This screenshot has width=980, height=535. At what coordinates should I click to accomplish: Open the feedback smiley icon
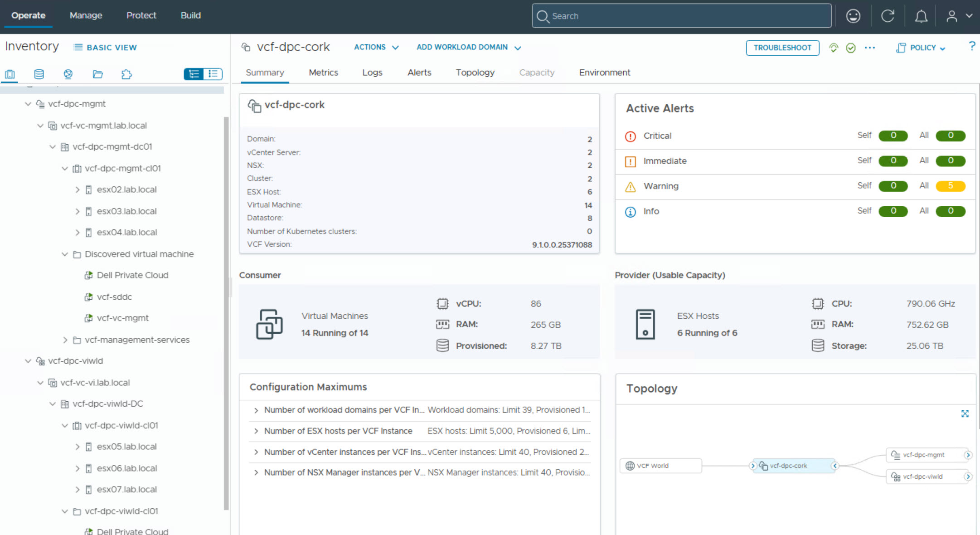click(853, 16)
